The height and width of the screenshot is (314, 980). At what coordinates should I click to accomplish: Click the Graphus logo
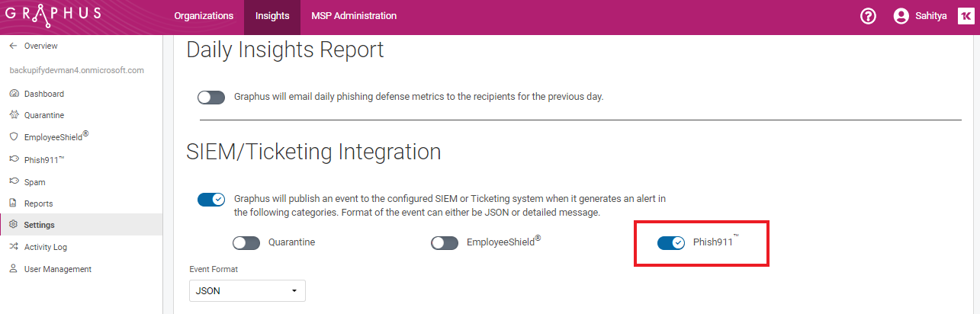(53, 16)
